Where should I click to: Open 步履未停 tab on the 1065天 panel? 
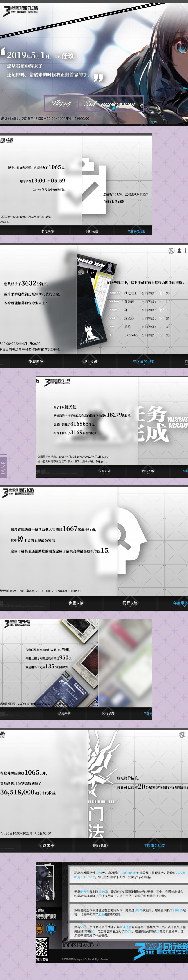tap(48, 231)
